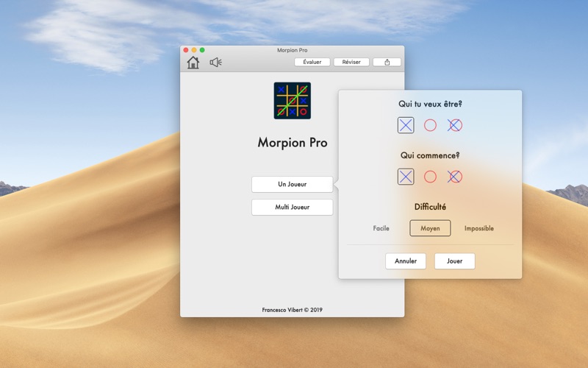Select O under Qui commence

430,177
